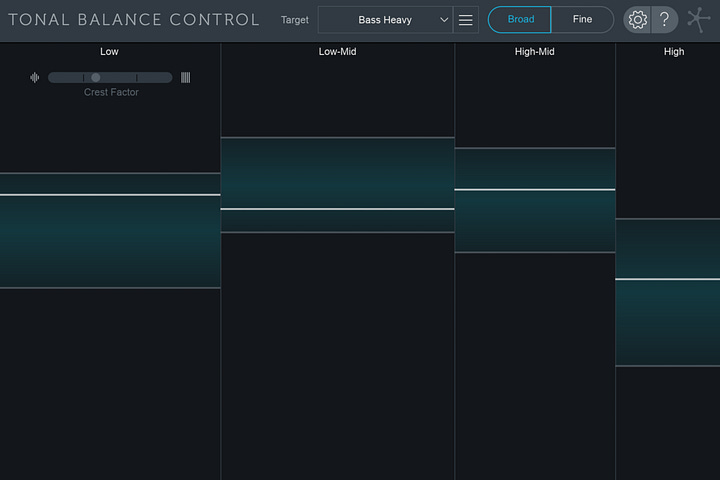The width and height of the screenshot is (720, 480).
Task: Click the iZotope logo icon
Action: pyautogui.click(x=698, y=20)
